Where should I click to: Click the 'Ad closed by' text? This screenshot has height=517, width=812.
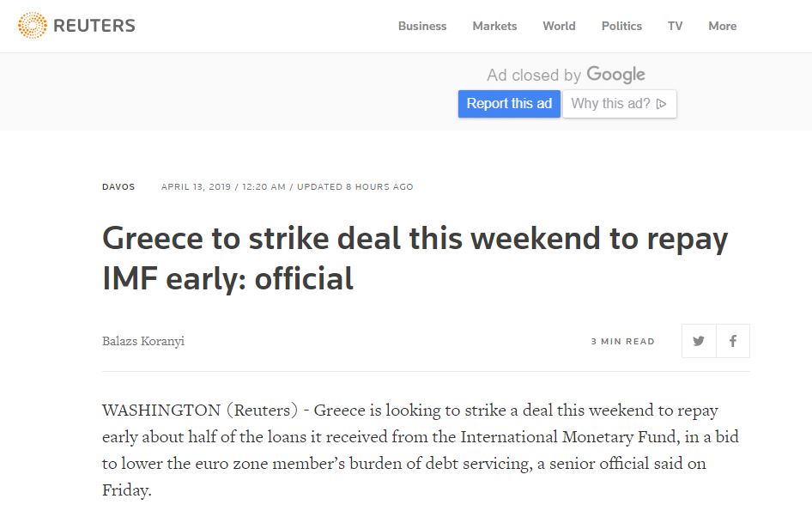pyautogui.click(x=534, y=76)
